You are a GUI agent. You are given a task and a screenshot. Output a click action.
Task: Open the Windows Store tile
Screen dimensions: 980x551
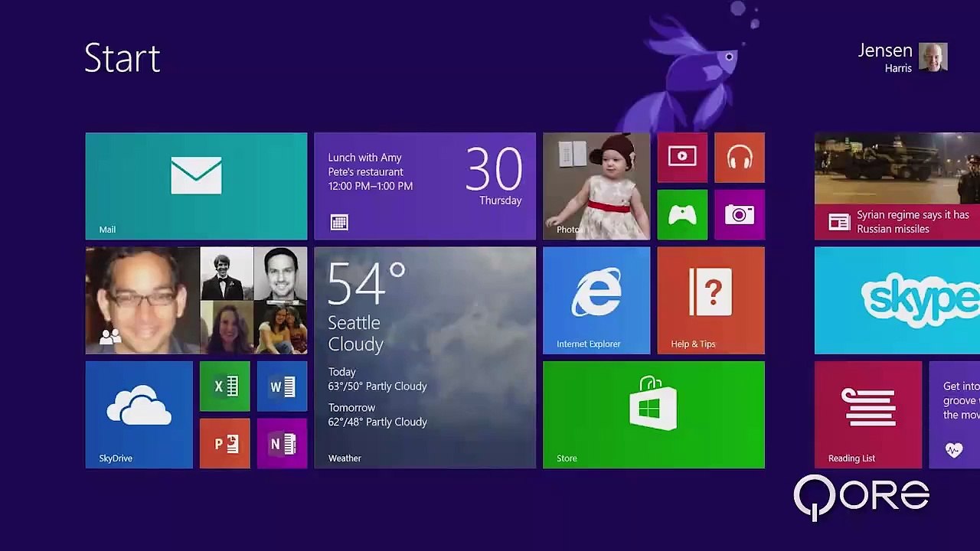click(654, 415)
